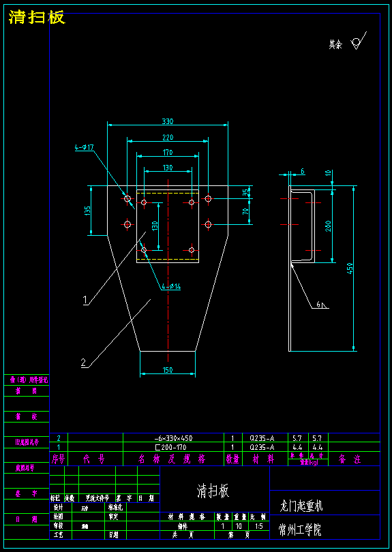Click the Q235-A material in the 匚200-170 row

[x=262, y=447]
